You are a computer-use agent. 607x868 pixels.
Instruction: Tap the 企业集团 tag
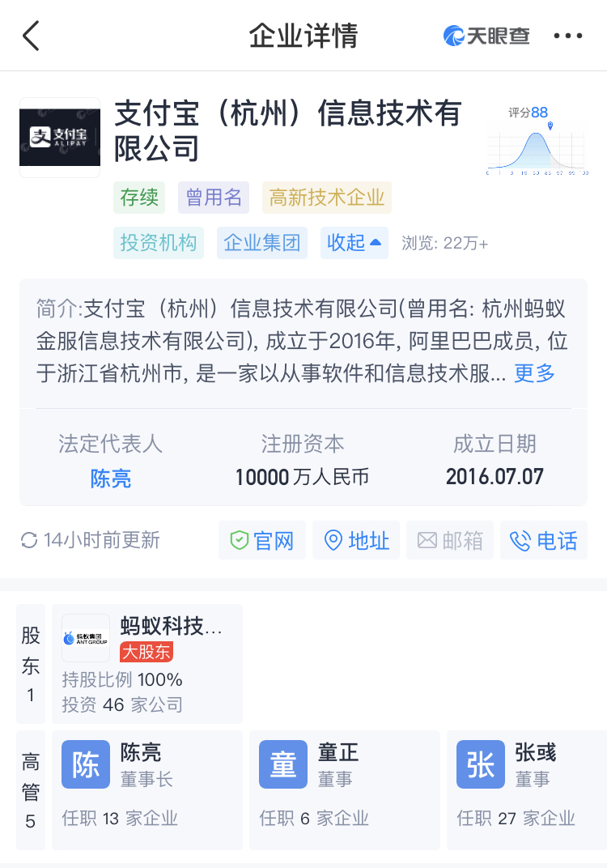(262, 242)
